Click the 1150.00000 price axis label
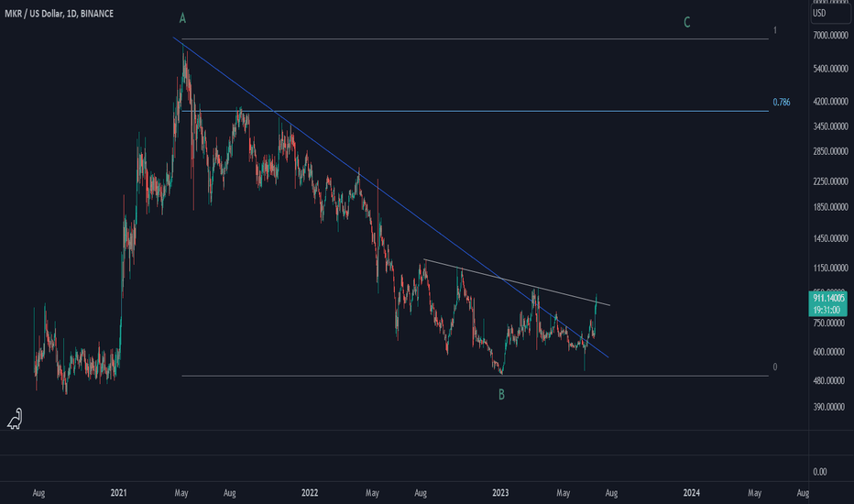Viewport: 854px width, 504px height. coord(830,268)
